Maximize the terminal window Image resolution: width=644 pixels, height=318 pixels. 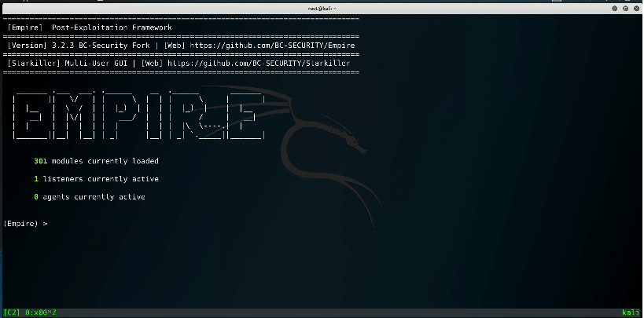pos(625,8)
